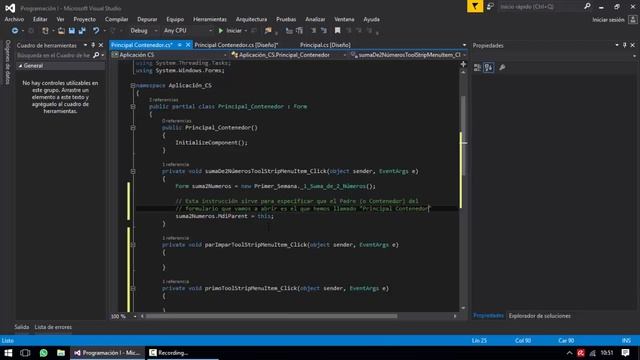
Task: Close the Principal Contenedor.cs tab
Action: (188, 45)
